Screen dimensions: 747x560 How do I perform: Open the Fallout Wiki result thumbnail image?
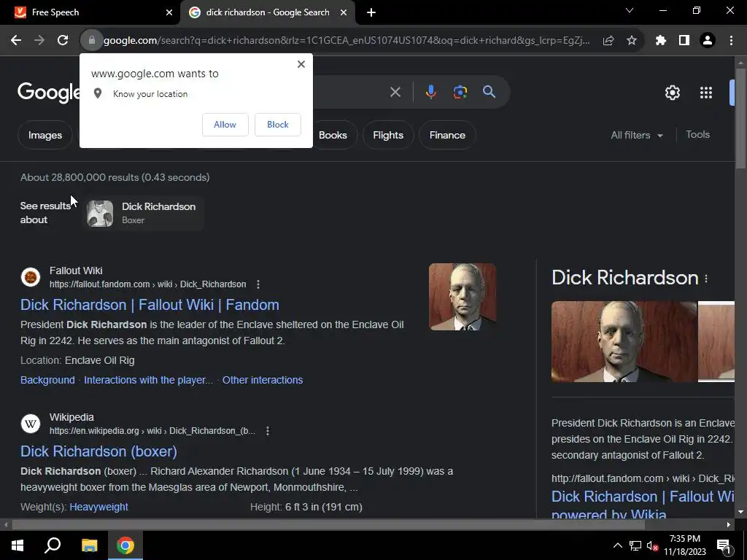point(462,297)
